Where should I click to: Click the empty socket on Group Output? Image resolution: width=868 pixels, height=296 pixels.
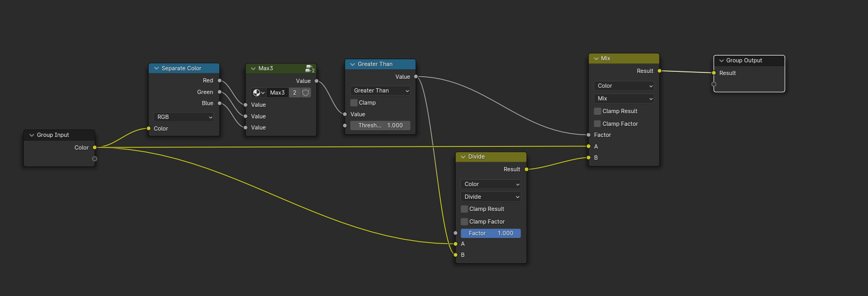(714, 84)
